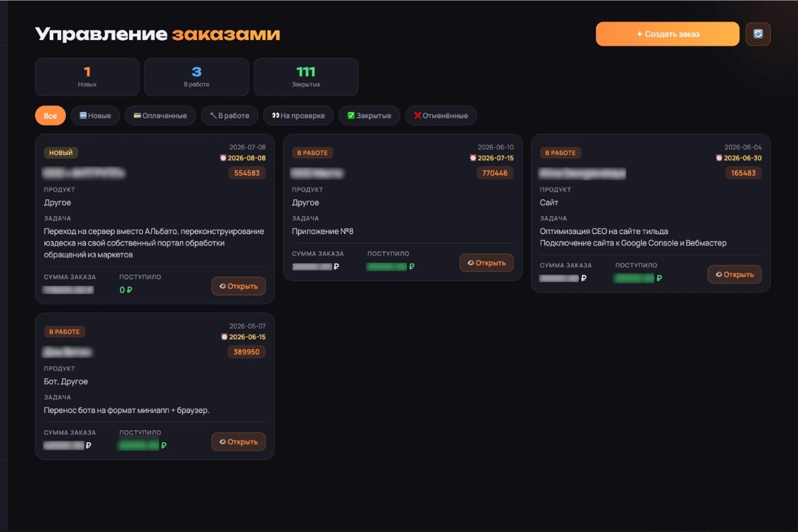The height and width of the screenshot is (532, 798).
Task: Click the 0 ₽ received amount
Action: coord(126,290)
